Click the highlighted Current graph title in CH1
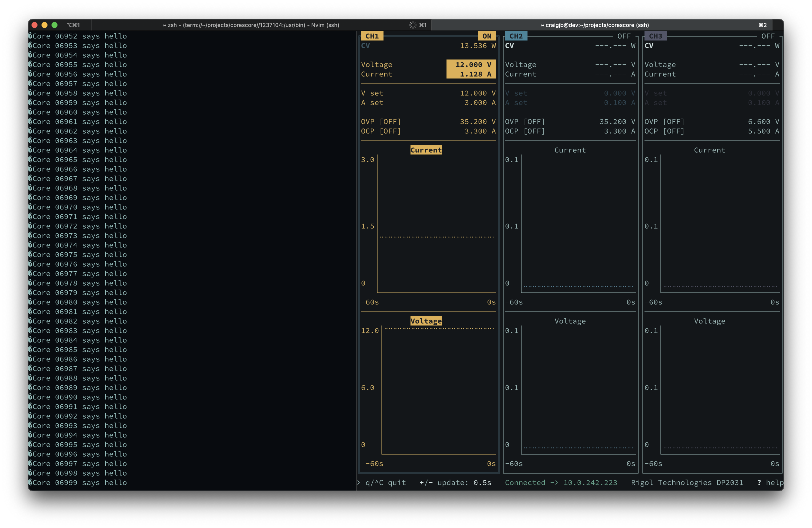The height and width of the screenshot is (528, 812). (x=426, y=150)
